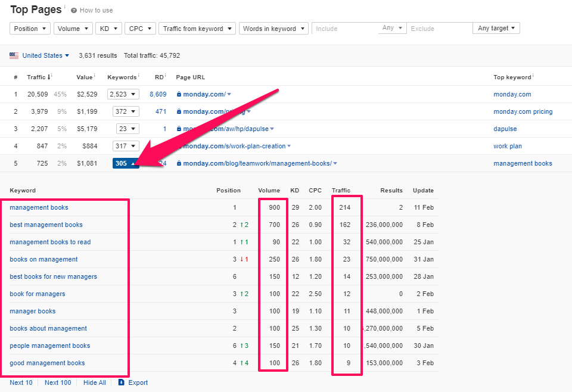This screenshot has height=392, width=572.
Task: Click the United States flag icon
Action: click(x=14, y=55)
